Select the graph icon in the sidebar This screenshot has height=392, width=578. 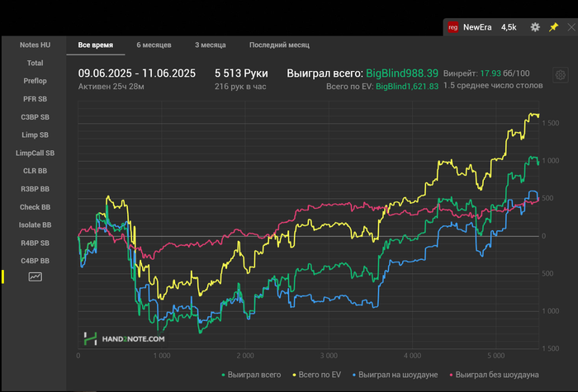tap(35, 276)
